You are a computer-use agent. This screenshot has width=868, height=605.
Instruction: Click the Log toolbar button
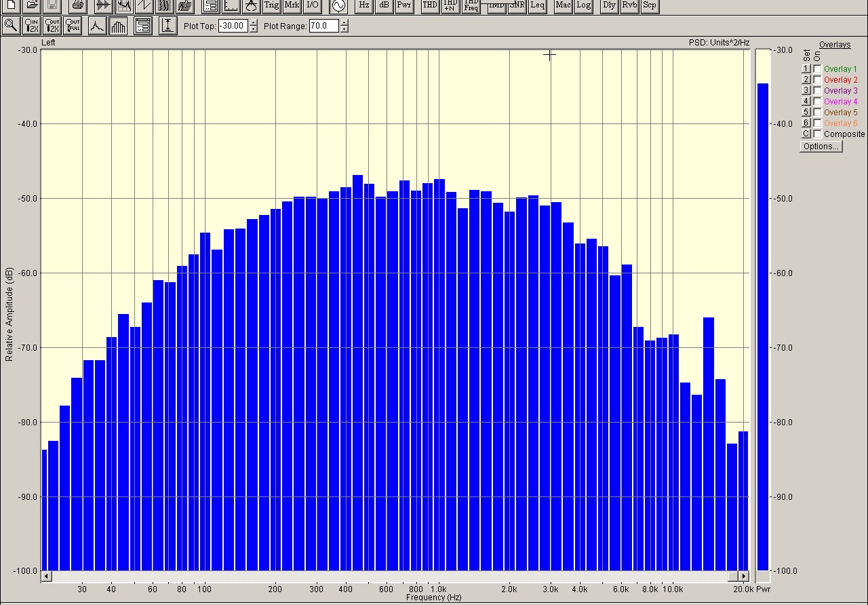[583, 5]
